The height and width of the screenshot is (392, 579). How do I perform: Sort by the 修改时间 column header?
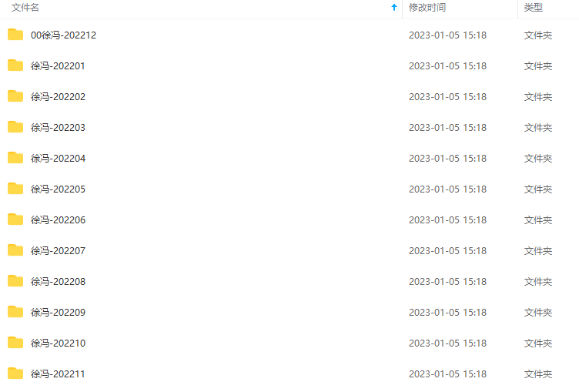(427, 8)
